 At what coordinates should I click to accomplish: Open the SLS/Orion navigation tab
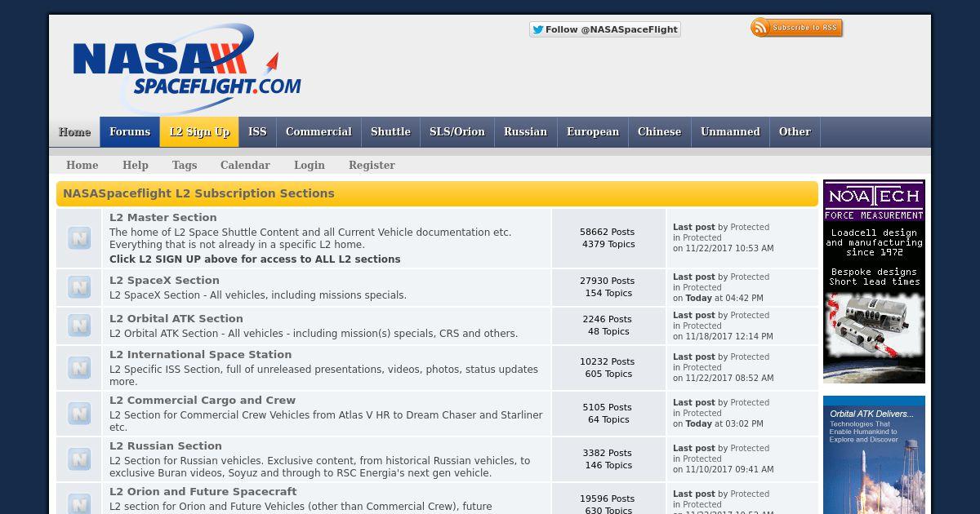click(457, 131)
